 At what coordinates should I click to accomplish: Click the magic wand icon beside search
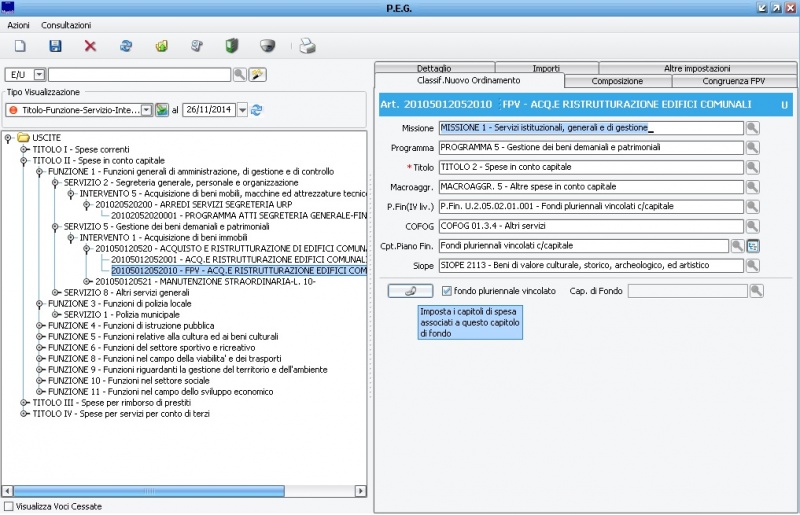pyautogui.click(x=257, y=74)
